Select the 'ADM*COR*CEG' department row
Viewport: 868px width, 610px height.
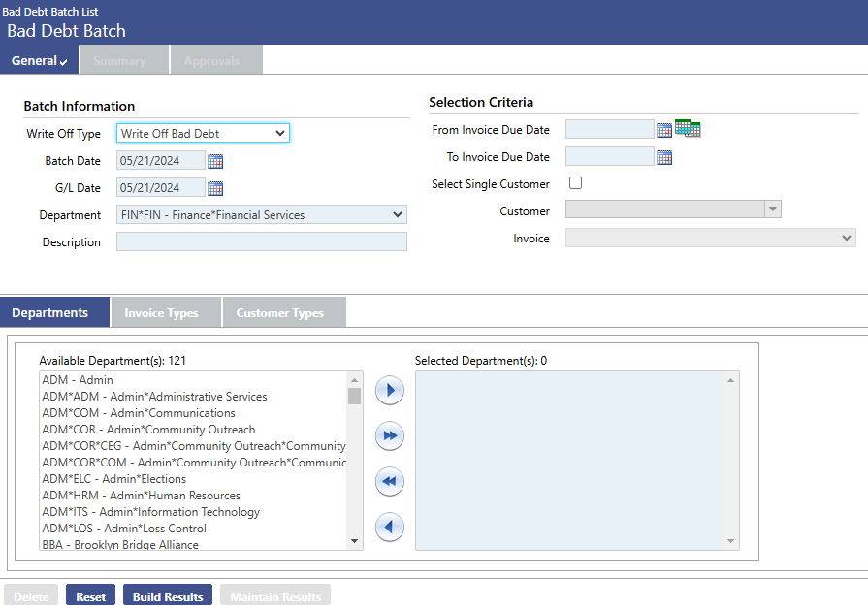(x=193, y=445)
